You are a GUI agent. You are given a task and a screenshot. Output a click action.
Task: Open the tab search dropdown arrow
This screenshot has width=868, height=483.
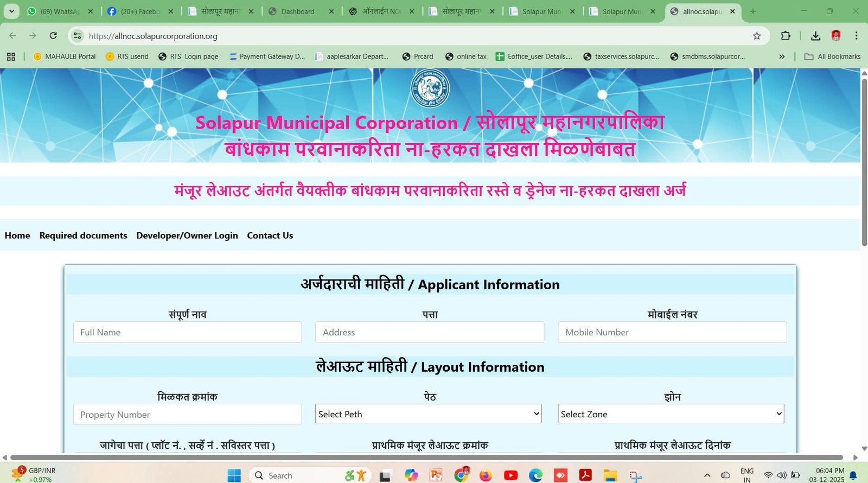click(11, 11)
